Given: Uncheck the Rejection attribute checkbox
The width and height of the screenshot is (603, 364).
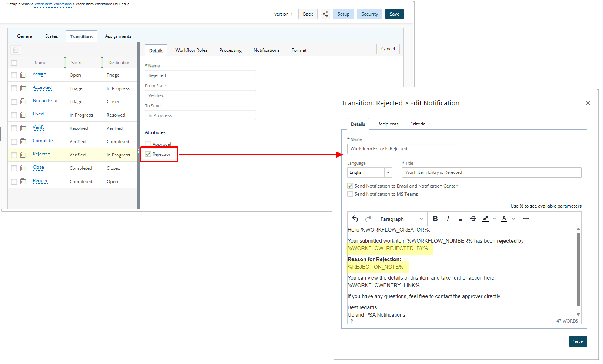Looking at the screenshot, I should coord(148,154).
